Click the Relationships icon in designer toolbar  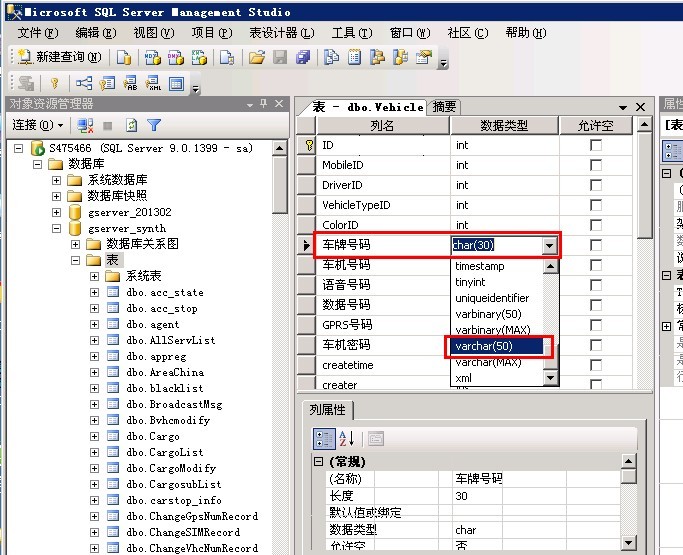84,84
